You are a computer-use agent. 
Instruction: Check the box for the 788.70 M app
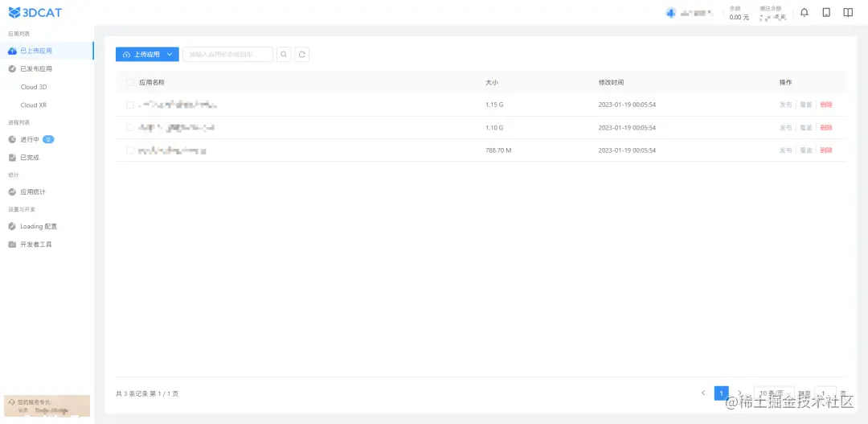tap(130, 150)
